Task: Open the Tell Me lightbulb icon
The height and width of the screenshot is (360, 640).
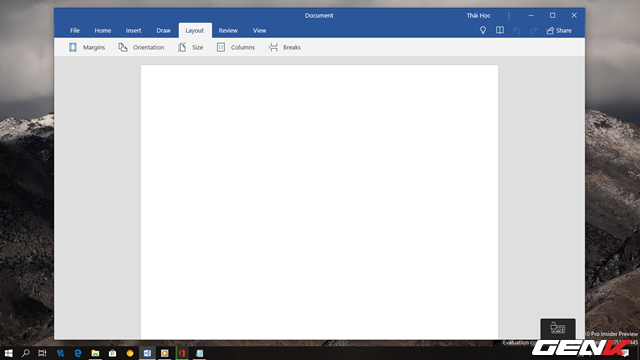Action: pos(483,30)
